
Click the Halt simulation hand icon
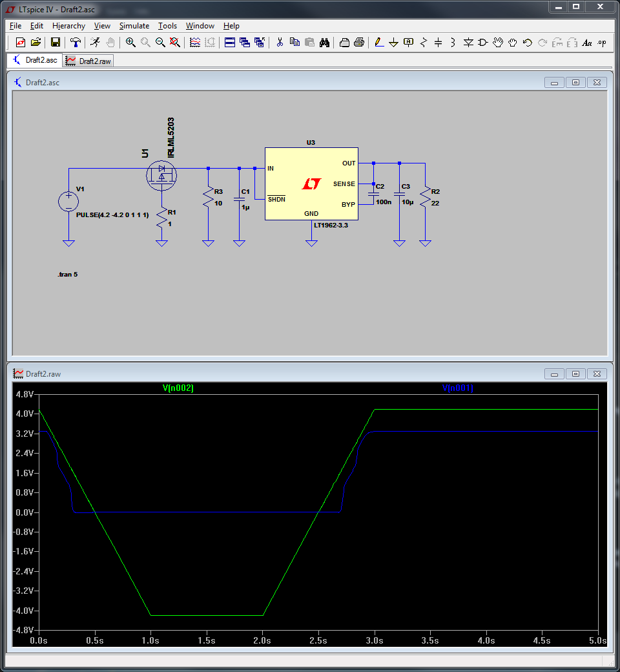click(x=110, y=42)
